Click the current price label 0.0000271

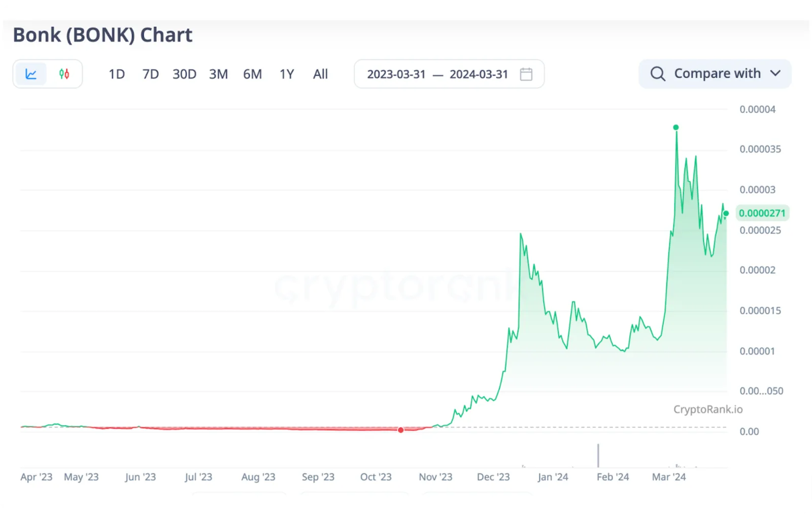pos(762,213)
